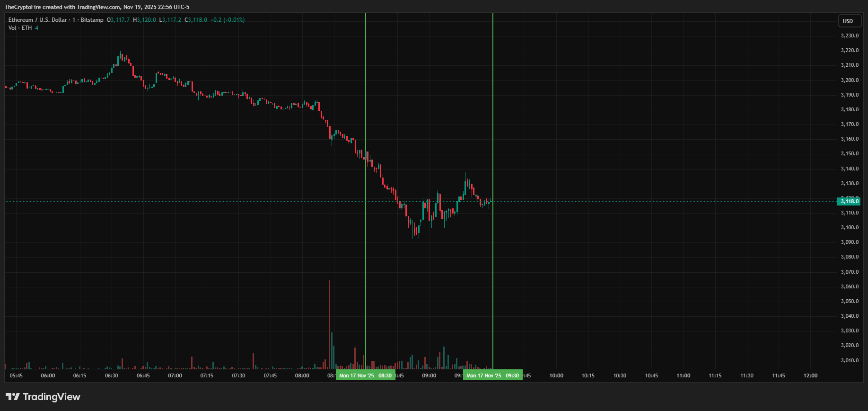Click the 3,140.0 price axis label
868x411 pixels.
[850, 169]
